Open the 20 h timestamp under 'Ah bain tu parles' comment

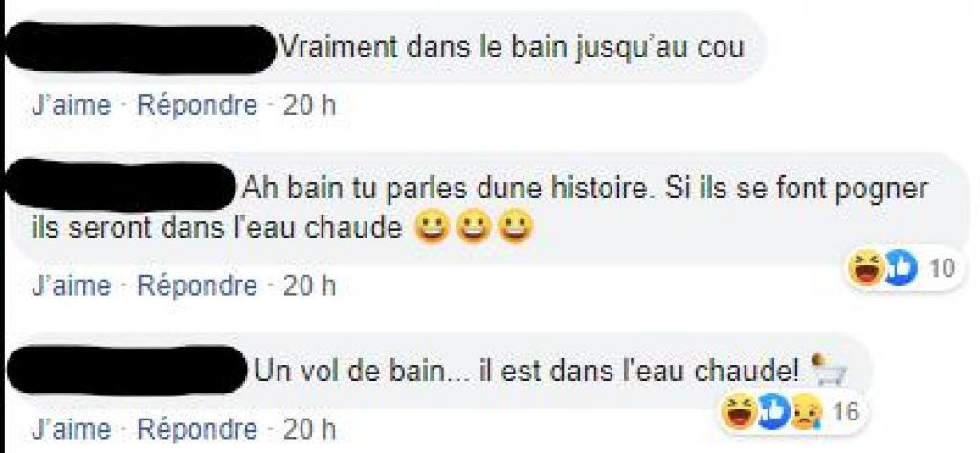(x=309, y=286)
